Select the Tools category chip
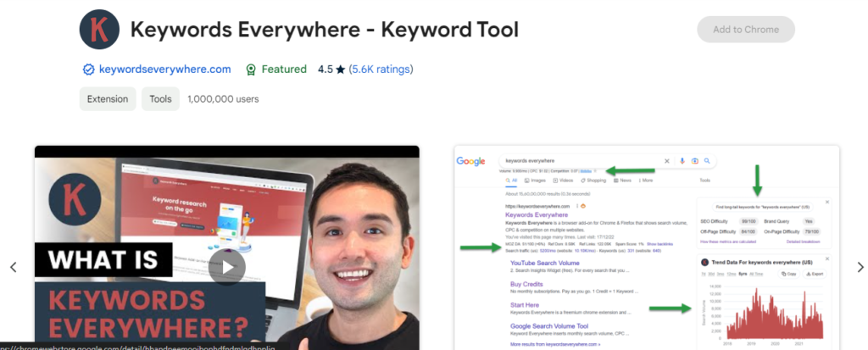Viewport: 868px width, 350px height. [x=160, y=99]
